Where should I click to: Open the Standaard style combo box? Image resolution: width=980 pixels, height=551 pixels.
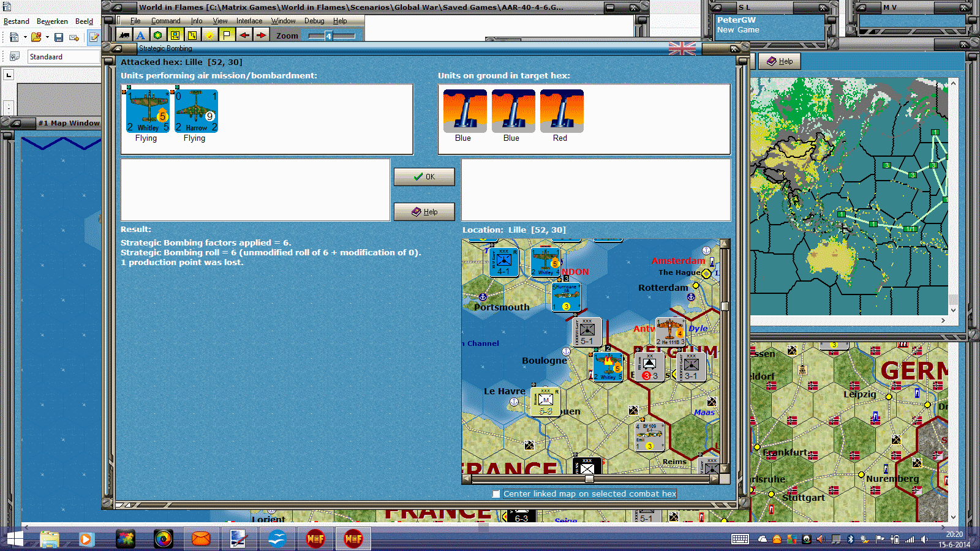coord(64,57)
